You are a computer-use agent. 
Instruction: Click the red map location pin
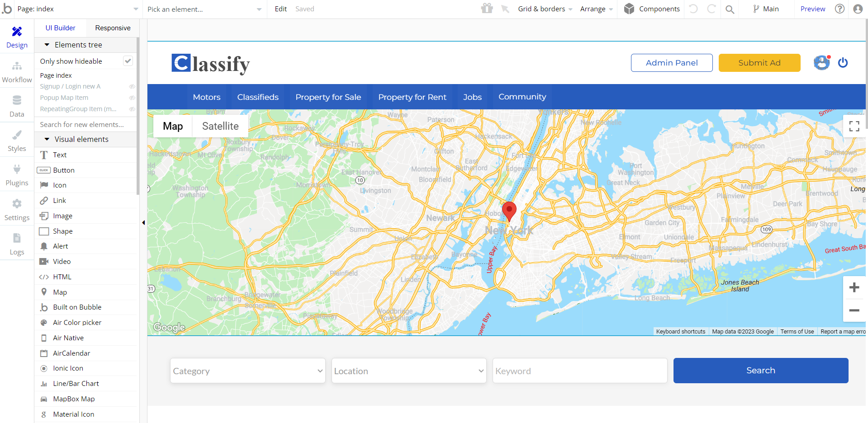point(509,211)
